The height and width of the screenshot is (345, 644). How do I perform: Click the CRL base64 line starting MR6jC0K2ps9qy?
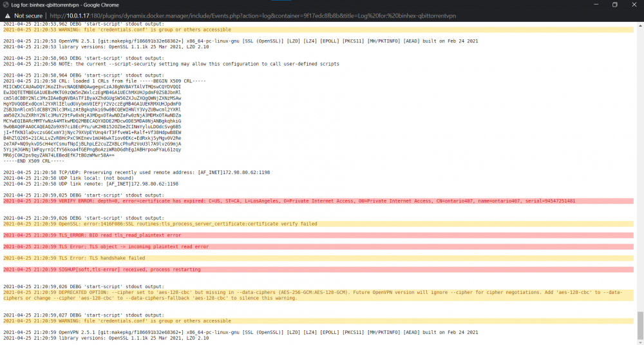59,155
